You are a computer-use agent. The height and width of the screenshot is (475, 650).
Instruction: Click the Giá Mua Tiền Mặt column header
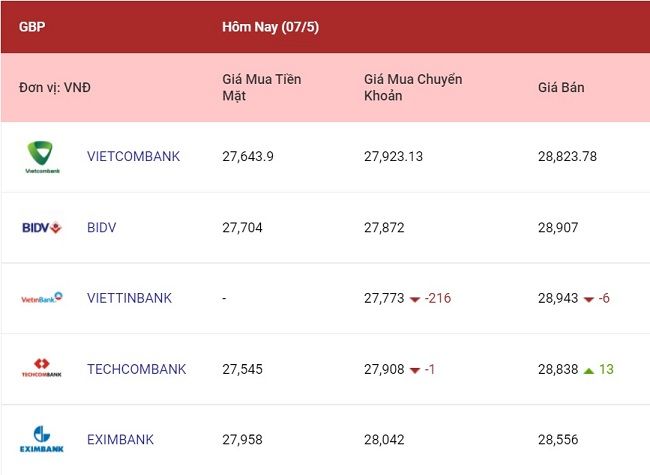[x=262, y=87]
